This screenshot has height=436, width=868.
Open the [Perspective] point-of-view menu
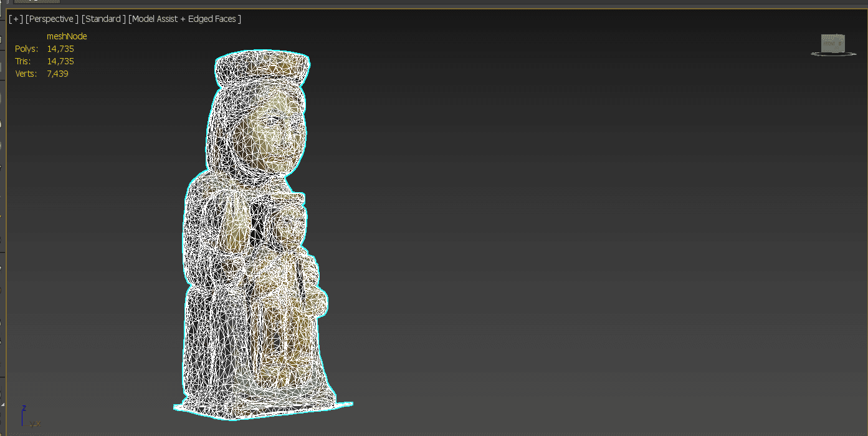coord(52,19)
